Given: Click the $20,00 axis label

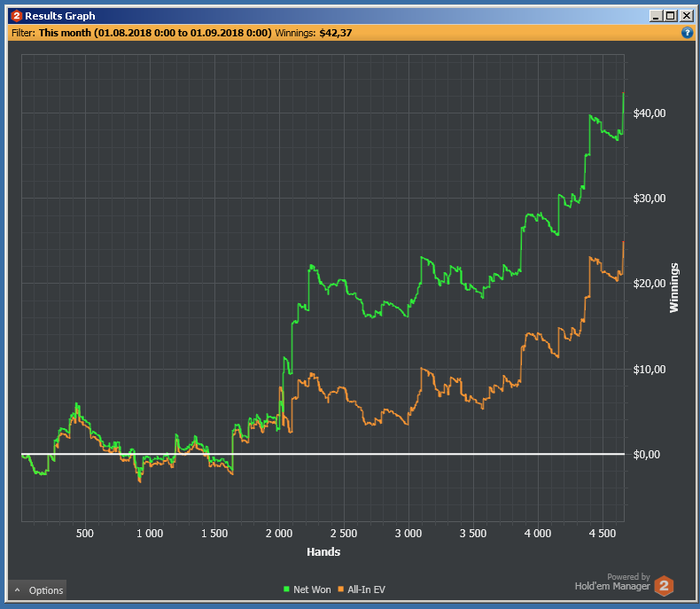Looking at the screenshot, I should 649,284.
